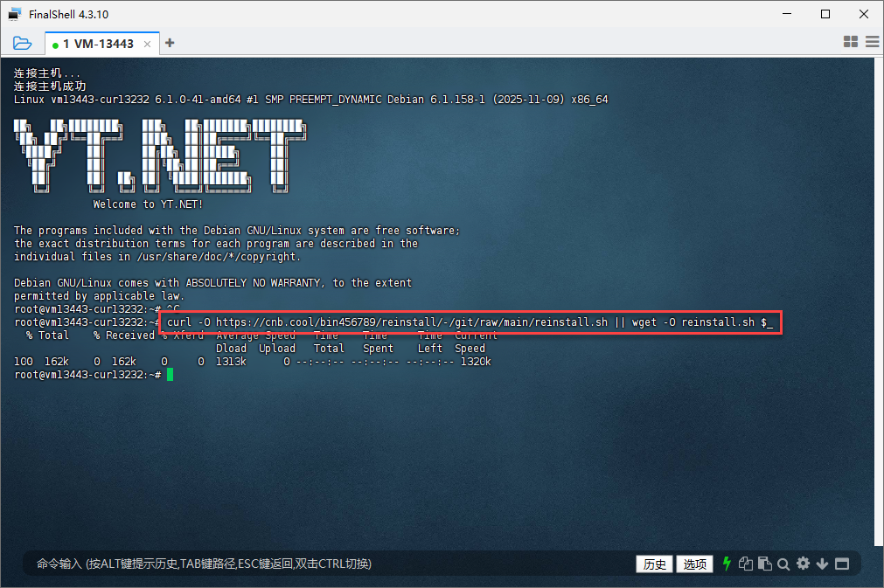Click the Linux kernel version line

[x=310, y=100]
